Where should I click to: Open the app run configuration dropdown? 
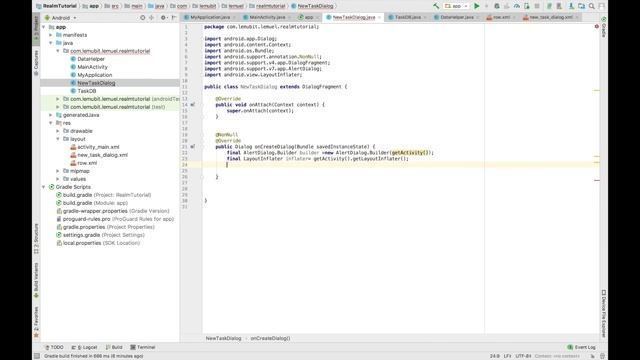point(456,6)
